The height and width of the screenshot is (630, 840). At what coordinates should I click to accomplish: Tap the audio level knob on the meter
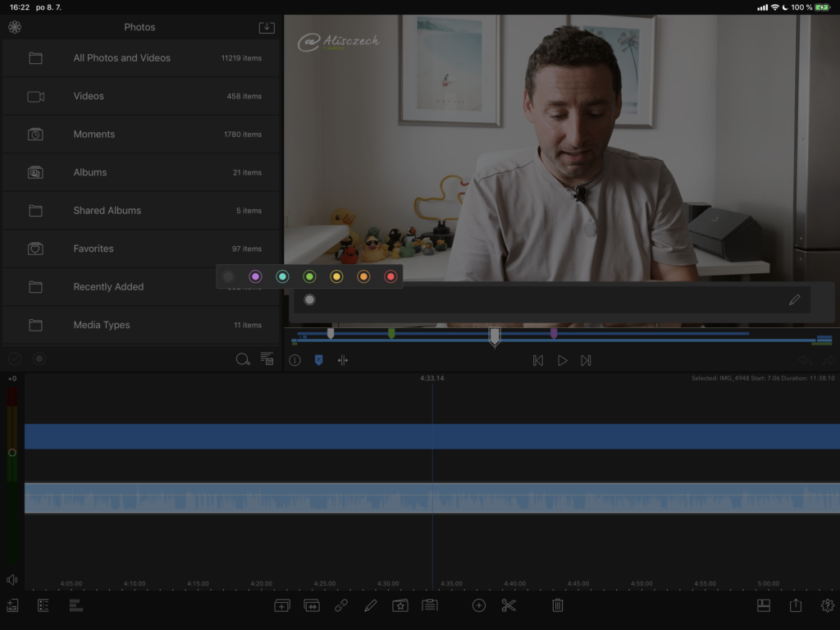tap(12, 453)
